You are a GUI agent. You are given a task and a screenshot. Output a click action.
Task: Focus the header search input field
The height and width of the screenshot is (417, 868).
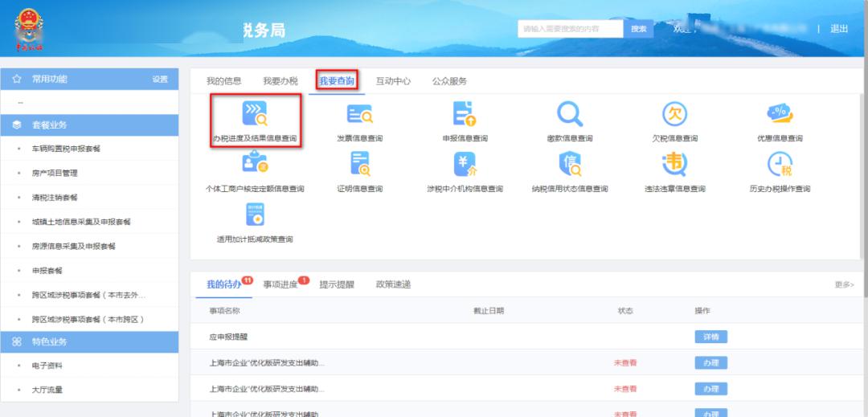tap(570, 29)
